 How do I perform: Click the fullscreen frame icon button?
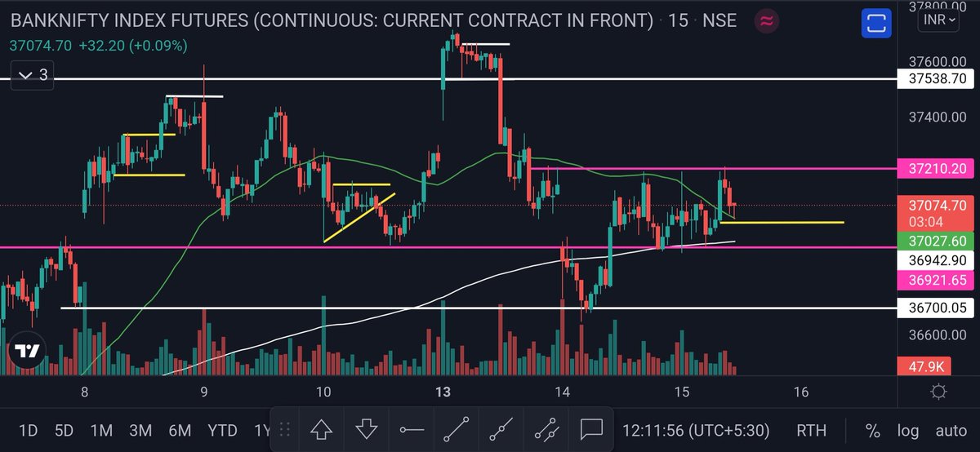(x=876, y=22)
